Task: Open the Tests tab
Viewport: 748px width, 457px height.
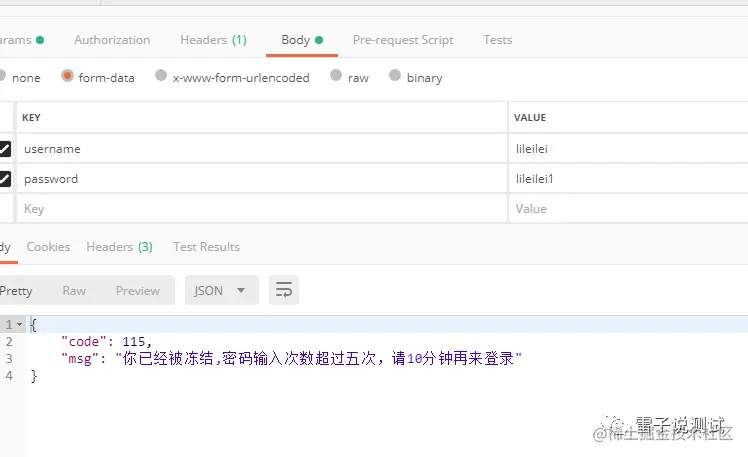Action: 498,40
